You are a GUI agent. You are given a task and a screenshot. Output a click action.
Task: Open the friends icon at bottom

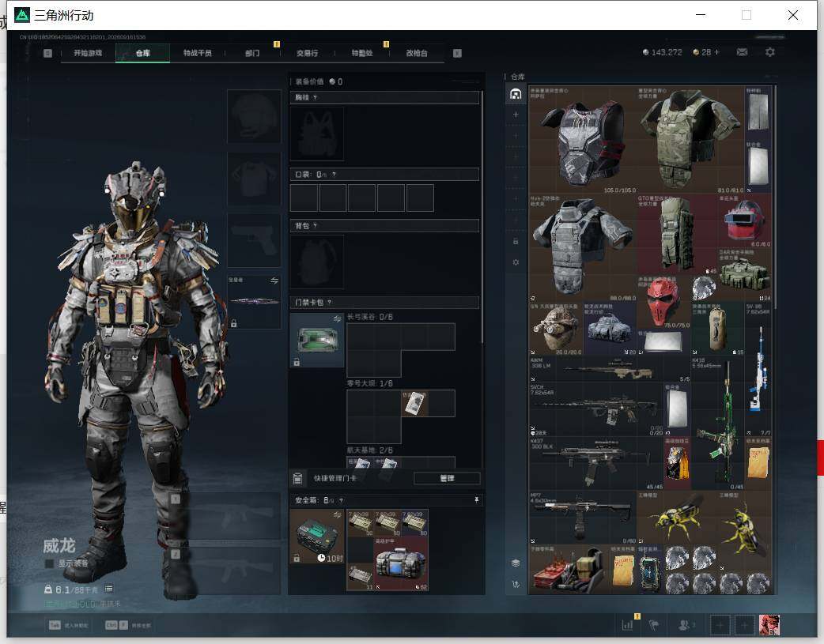click(685, 625)
